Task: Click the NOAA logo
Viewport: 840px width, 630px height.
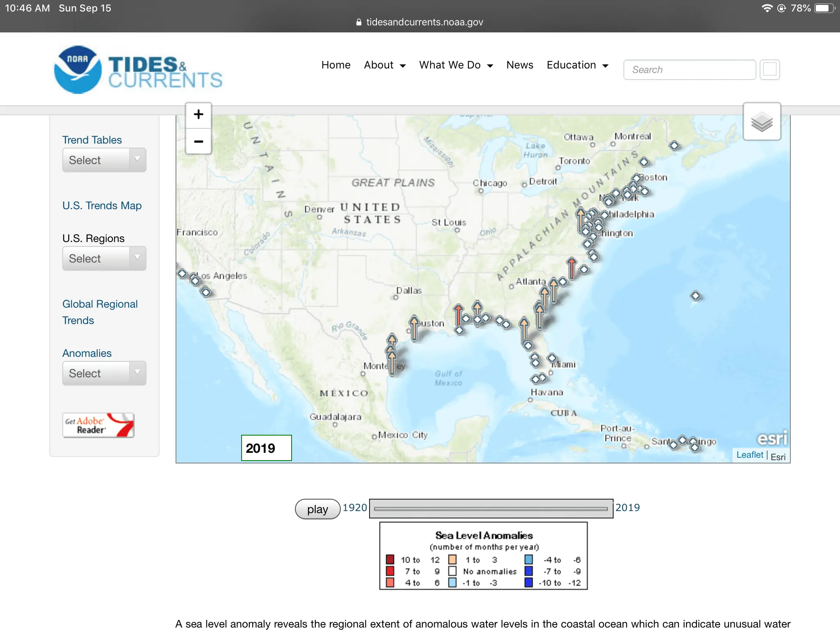Action: tap(78, 69)
